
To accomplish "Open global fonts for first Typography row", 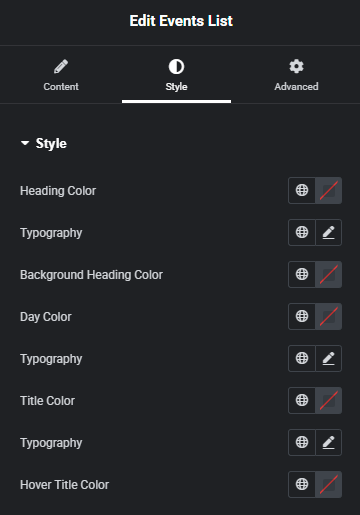I will click(x=302, y=232).
